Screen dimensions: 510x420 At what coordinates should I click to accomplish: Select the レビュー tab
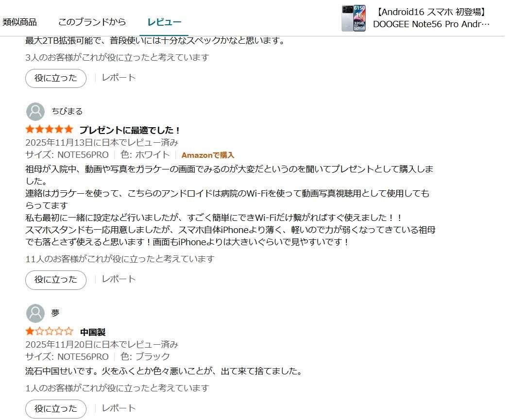[x=164, y=22]
